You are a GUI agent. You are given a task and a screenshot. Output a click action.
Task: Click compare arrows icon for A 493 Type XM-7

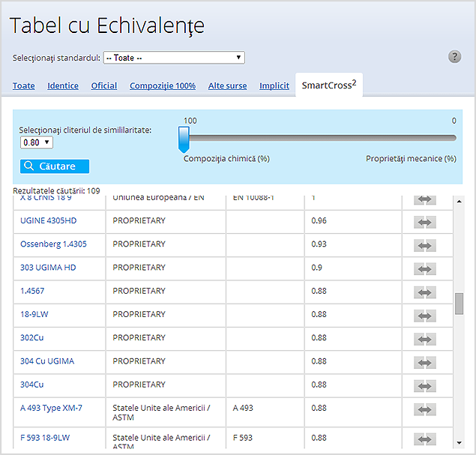pyautogui.click(x=425, y=409)
